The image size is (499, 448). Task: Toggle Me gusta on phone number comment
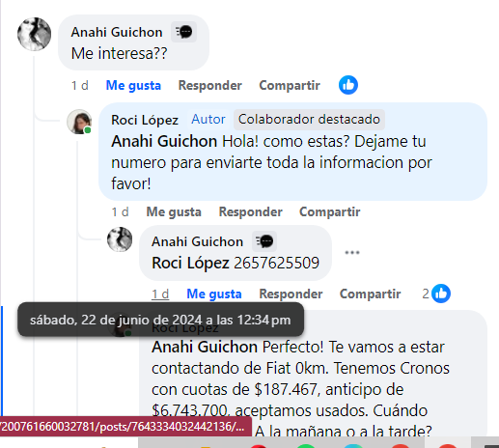(214, 294)
